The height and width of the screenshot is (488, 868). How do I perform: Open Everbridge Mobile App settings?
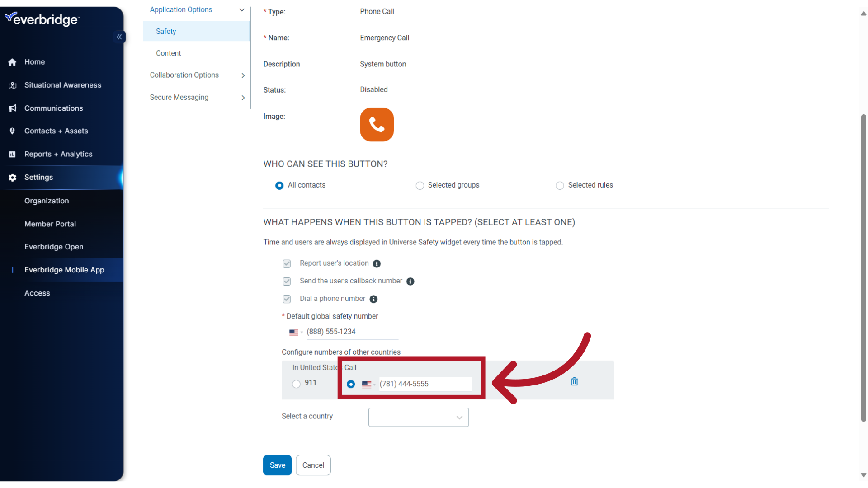coord(64,270)
